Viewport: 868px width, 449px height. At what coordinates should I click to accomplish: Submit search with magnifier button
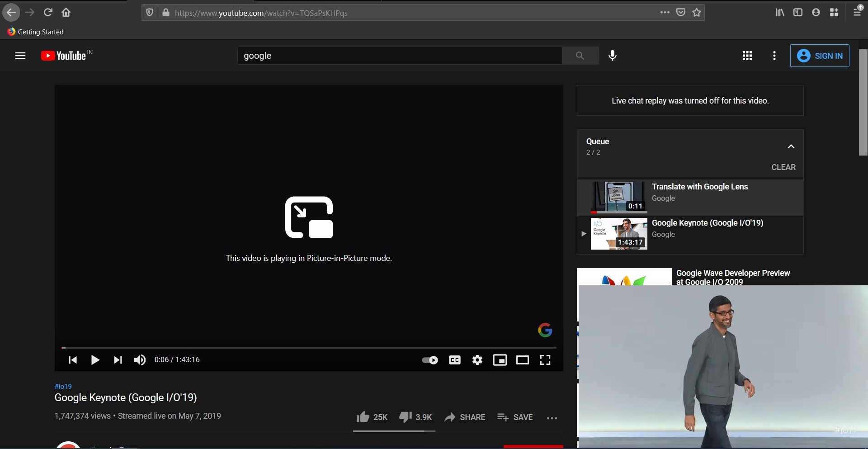click(580, 56)
